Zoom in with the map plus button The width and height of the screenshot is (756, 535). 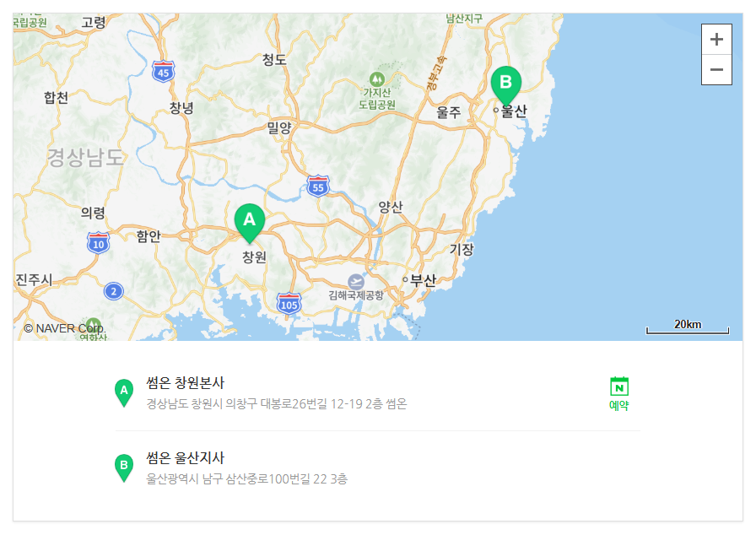point(716,39)
